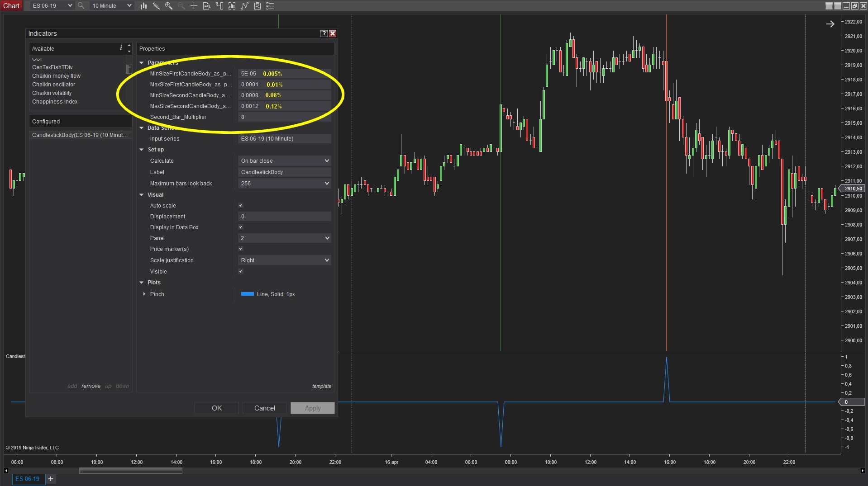Screen dimensions: 868x486
Task: Collapse the Plots section
Action: click(x=142, y=283)
